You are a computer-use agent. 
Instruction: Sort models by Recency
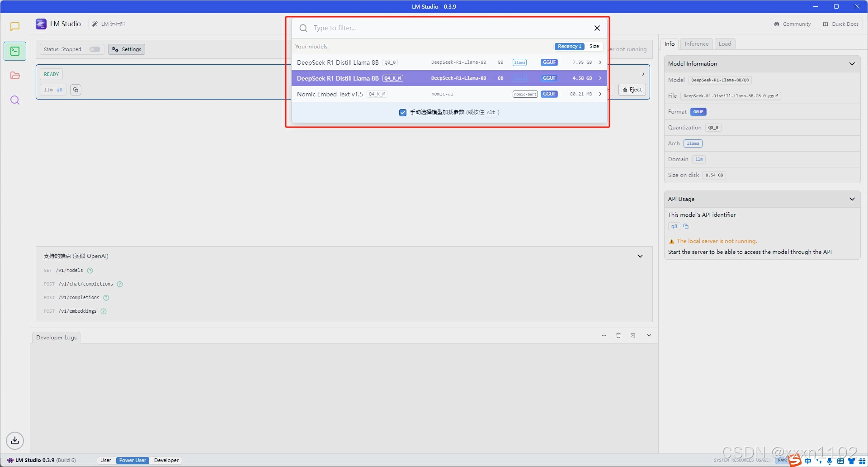570,46
